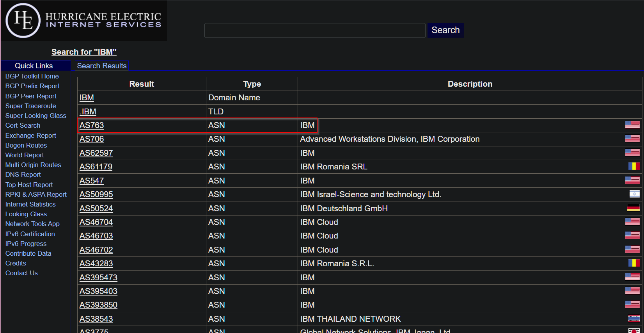Open the AS395473 result
Viewport: 644px width, 333px height.
(98, 278)
